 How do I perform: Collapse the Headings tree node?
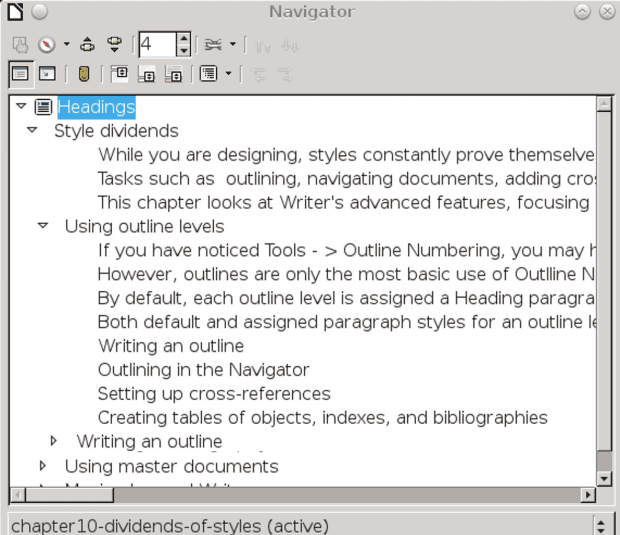coord(21,106)
